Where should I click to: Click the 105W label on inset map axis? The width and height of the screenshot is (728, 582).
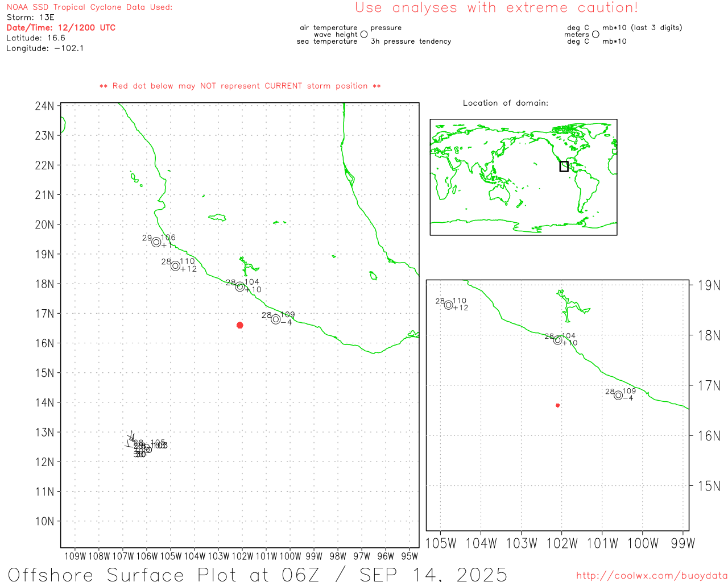441,543
